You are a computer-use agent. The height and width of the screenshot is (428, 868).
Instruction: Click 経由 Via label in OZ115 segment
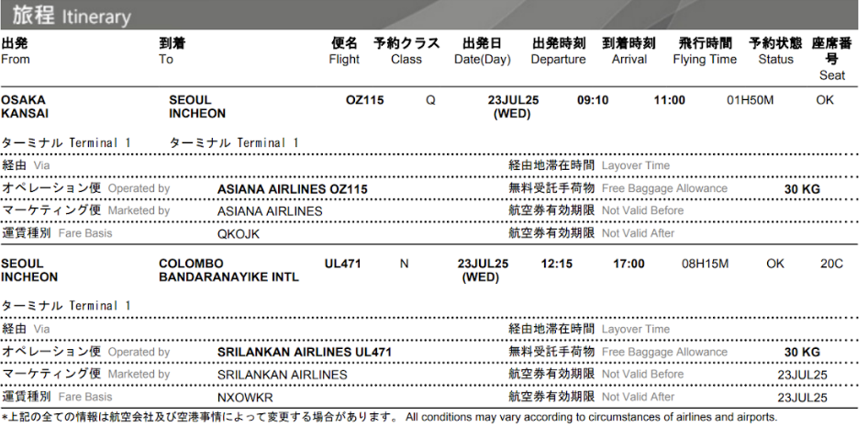tap(26, 165)
